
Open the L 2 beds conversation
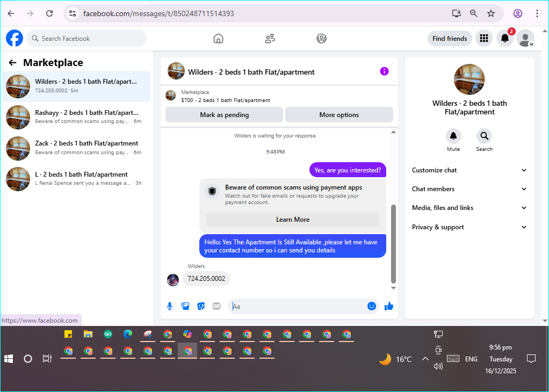[76, 179]
